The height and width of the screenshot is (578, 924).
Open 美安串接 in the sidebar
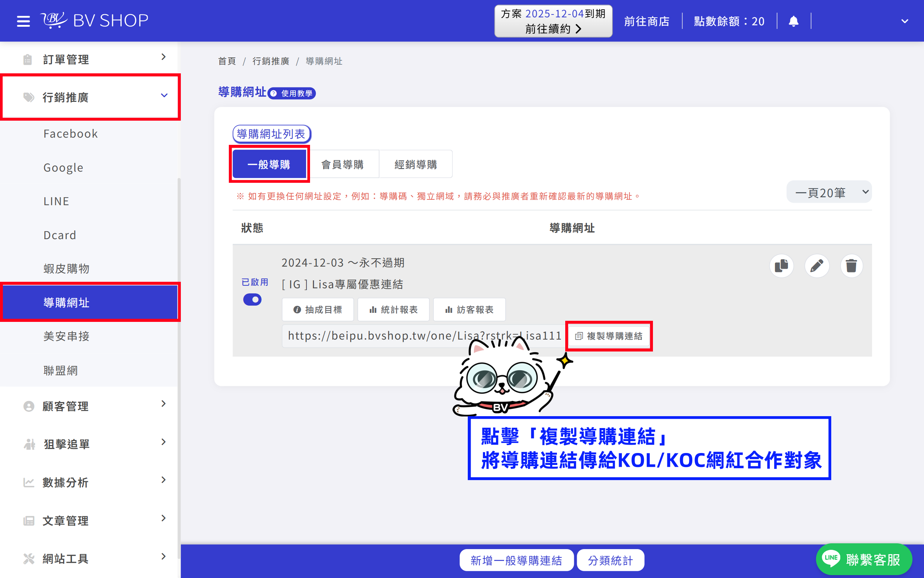click(x=66, y=336)
